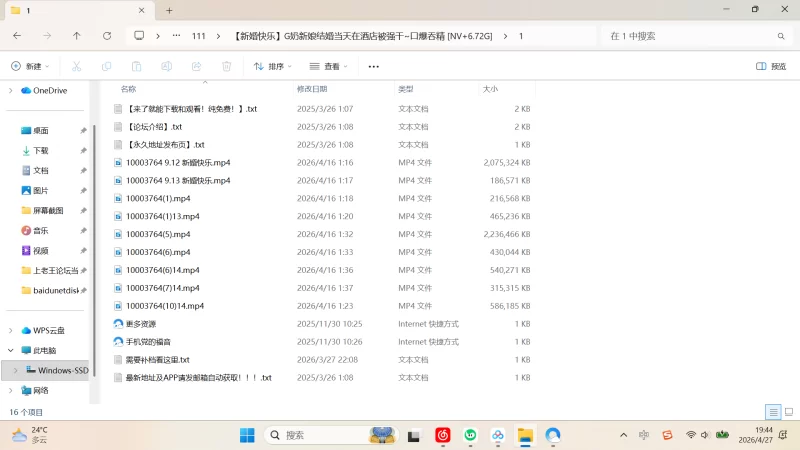Image resolution: width=800 pixels, height=450 pixels.
Task: Click the Copy icon in toolbar
Action: point(107,66)
